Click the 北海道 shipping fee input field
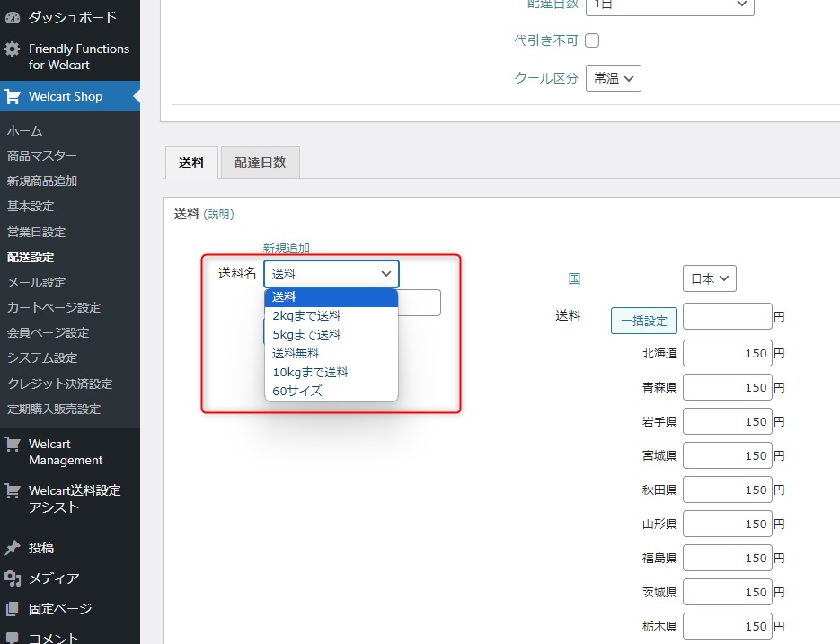 coord(727,354)
